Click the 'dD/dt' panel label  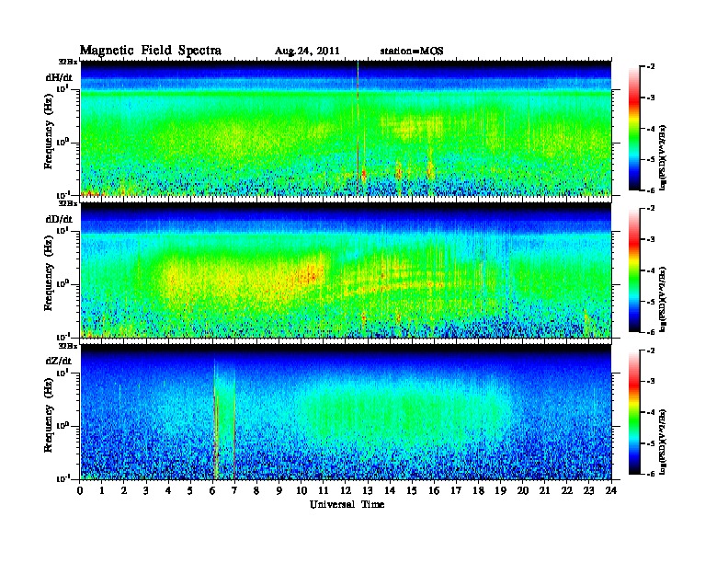pyautogui.click(x=59, y=219)
